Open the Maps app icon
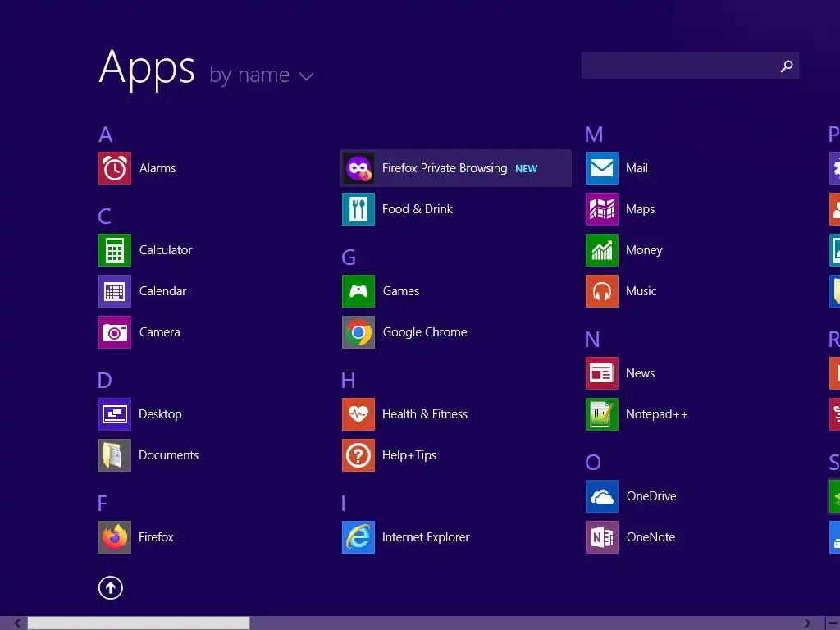Screen dimensions: 840x630 point(602,209)
